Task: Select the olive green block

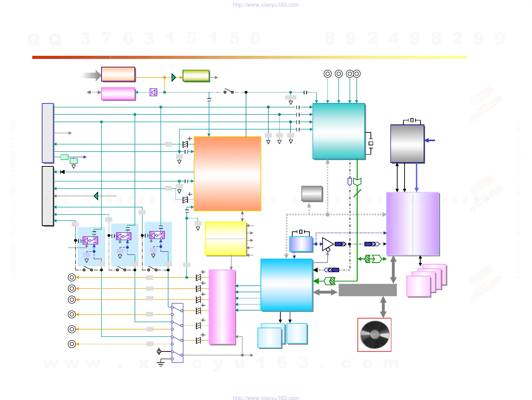Action: (x=196, y=76)
